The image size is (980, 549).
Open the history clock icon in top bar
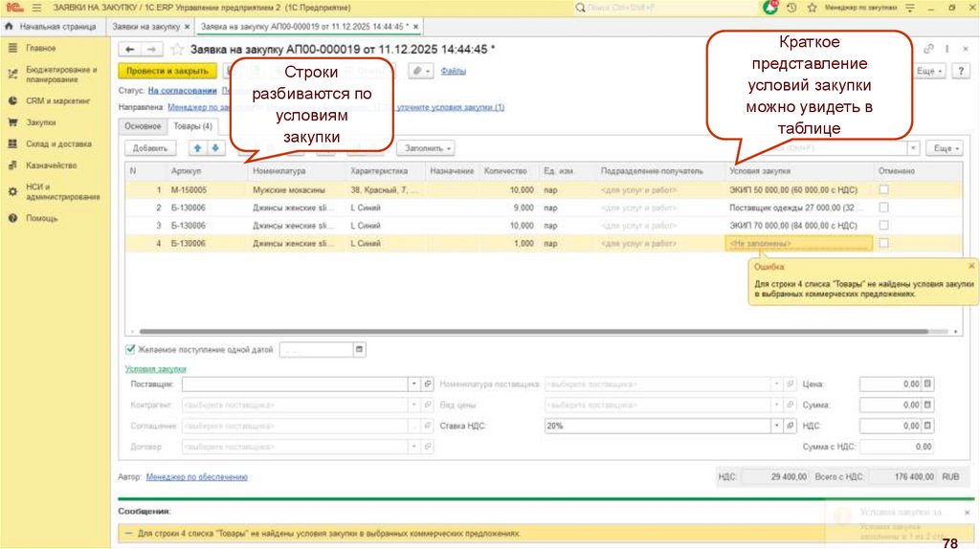791,8
